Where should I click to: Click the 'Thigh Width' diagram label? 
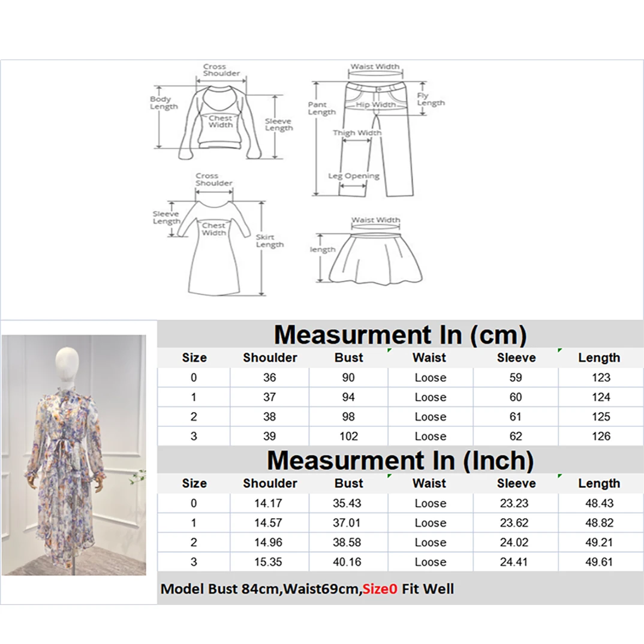357,133
